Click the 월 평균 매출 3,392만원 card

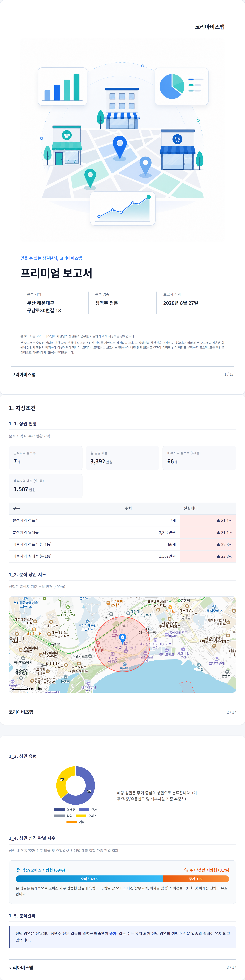pyautogui.click(x=122, y=458)
